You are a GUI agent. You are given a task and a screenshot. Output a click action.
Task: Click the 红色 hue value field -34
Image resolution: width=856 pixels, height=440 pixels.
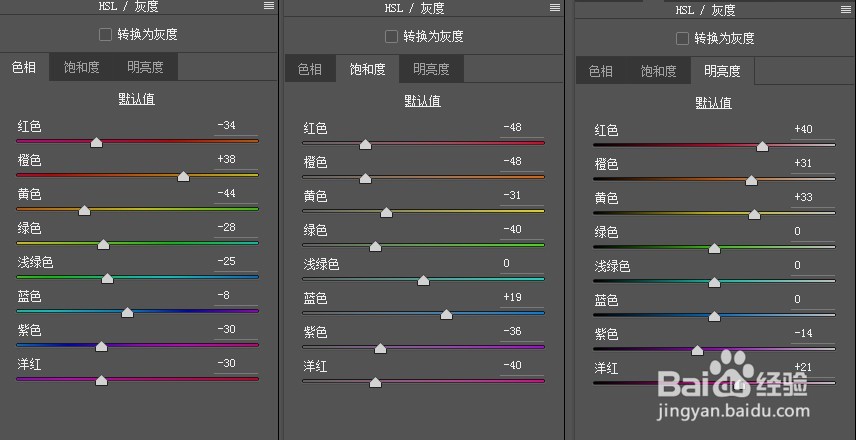(x=235, y=126)
